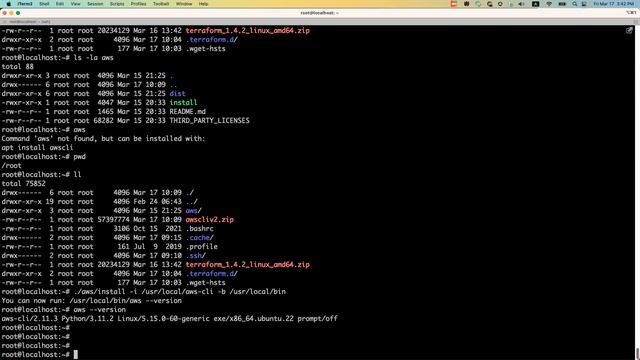Click the './aws/install -i' command line
This screenshot has height=360, width=640.
pos(180,291)
